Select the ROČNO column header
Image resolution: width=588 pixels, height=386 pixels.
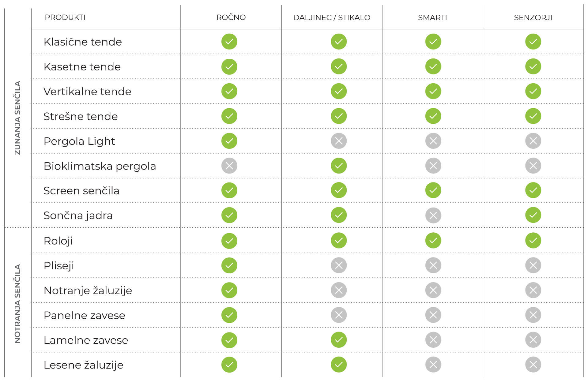coord(231,17)
